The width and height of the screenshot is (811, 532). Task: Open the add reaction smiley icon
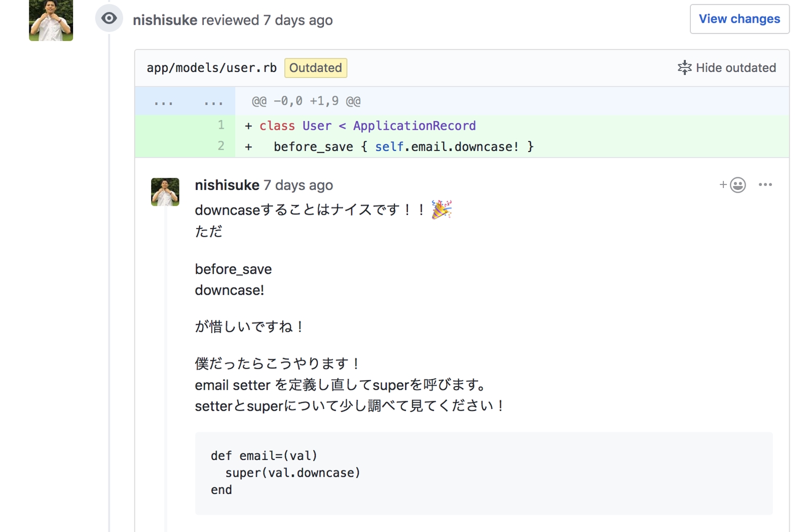pos(733,185)
